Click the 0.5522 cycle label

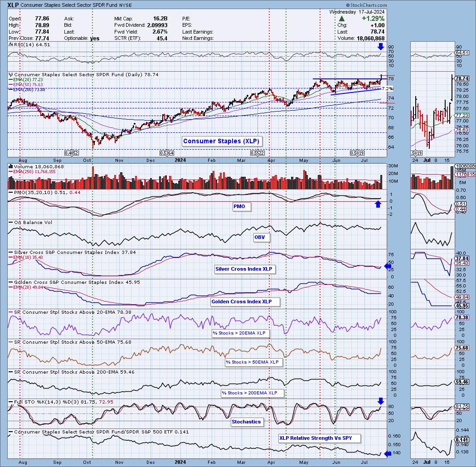[257, 153]
